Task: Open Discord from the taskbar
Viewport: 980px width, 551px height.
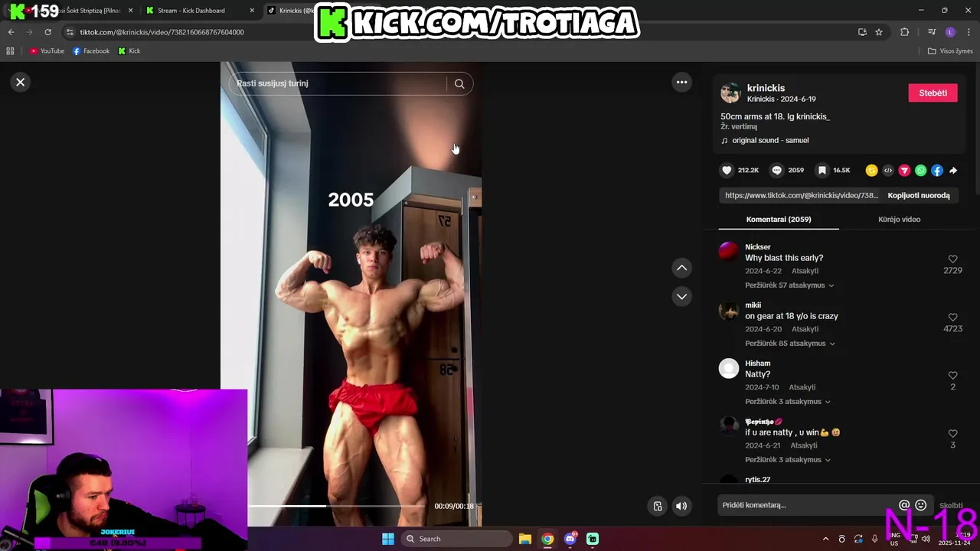Action: [570, 539]
